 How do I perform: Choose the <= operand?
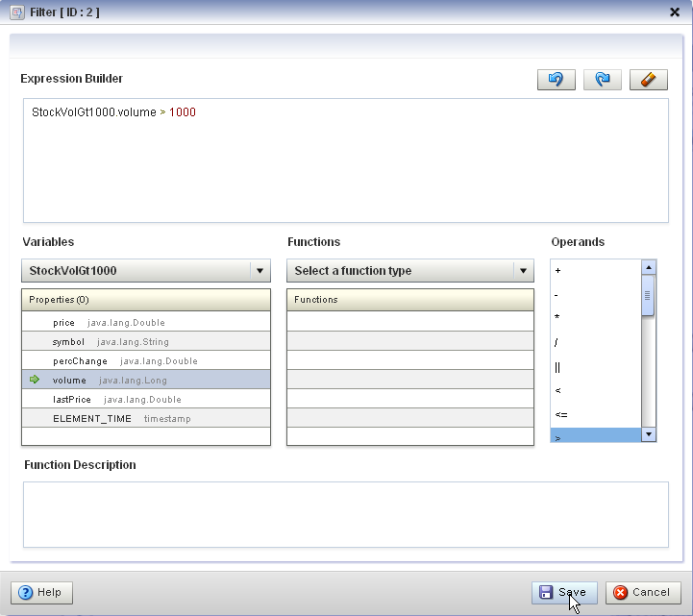coord(596,414)
